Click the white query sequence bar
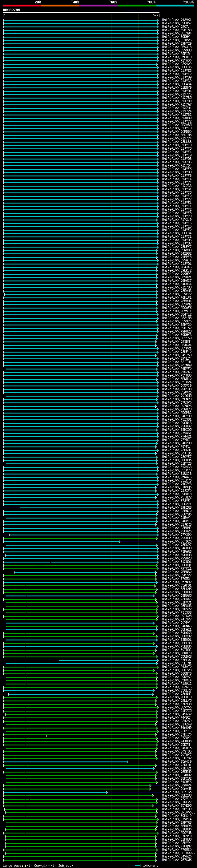 81,12
